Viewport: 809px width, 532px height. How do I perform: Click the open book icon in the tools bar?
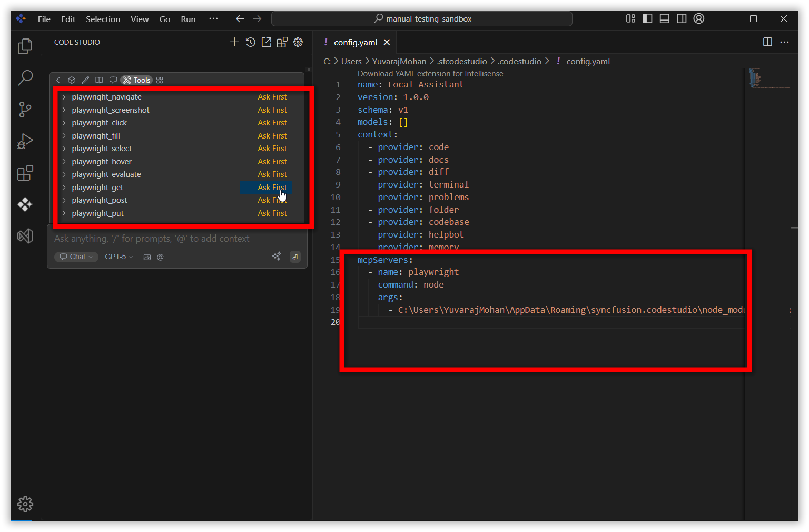(99, 80)
